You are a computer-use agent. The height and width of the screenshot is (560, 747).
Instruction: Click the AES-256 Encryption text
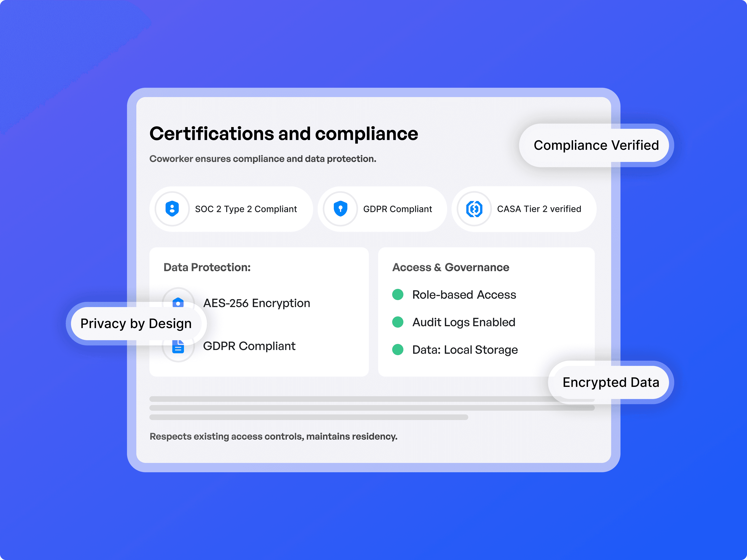tap(256, 303)
